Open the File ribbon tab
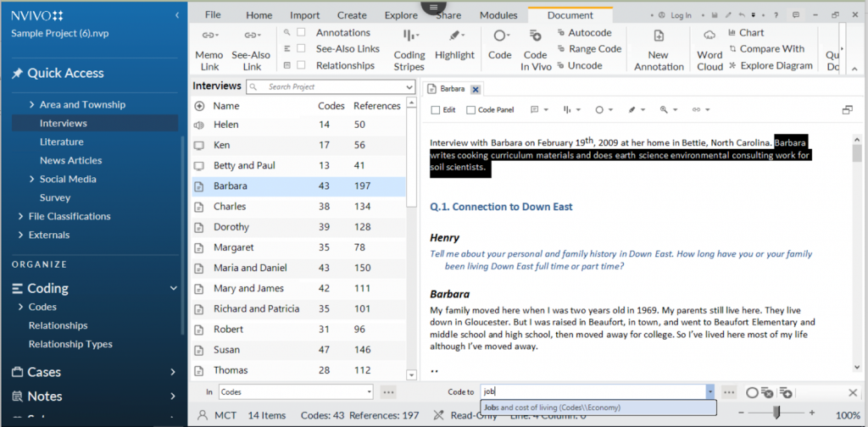Screen dimensions: 868x427 (x=213, y=15)
